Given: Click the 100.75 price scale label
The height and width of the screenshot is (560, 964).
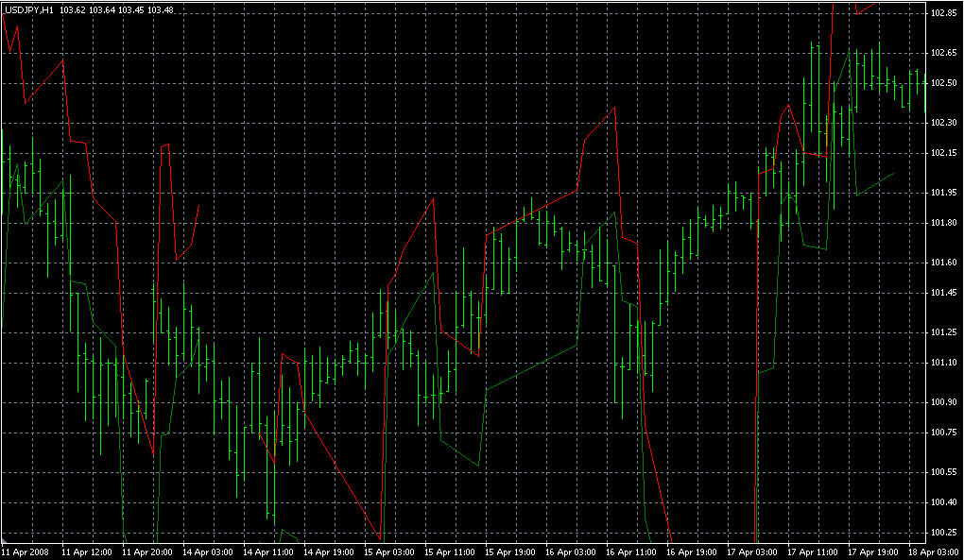Looking at the screenshot, I should pos(944,433).
